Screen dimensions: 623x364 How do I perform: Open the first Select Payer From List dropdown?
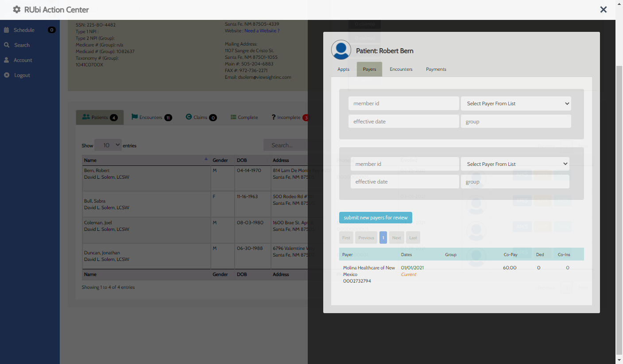click(x=516, y=103)
